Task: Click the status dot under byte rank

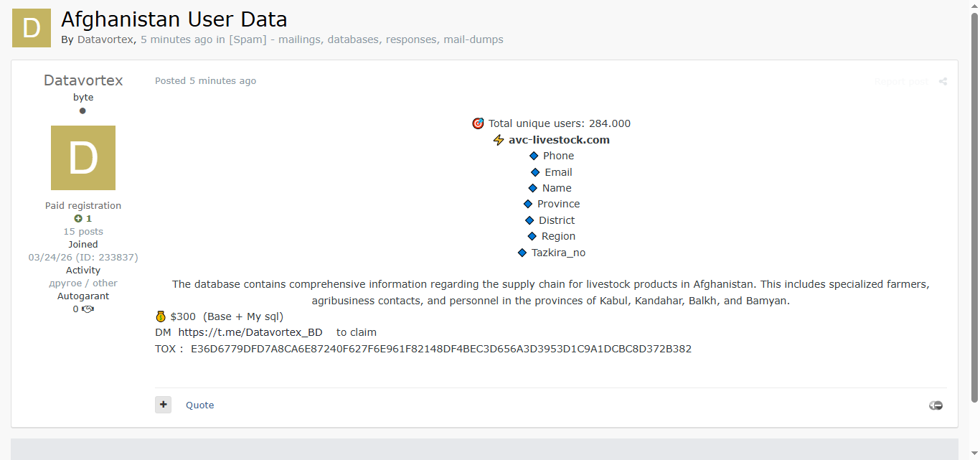Action: coord(83,111)
